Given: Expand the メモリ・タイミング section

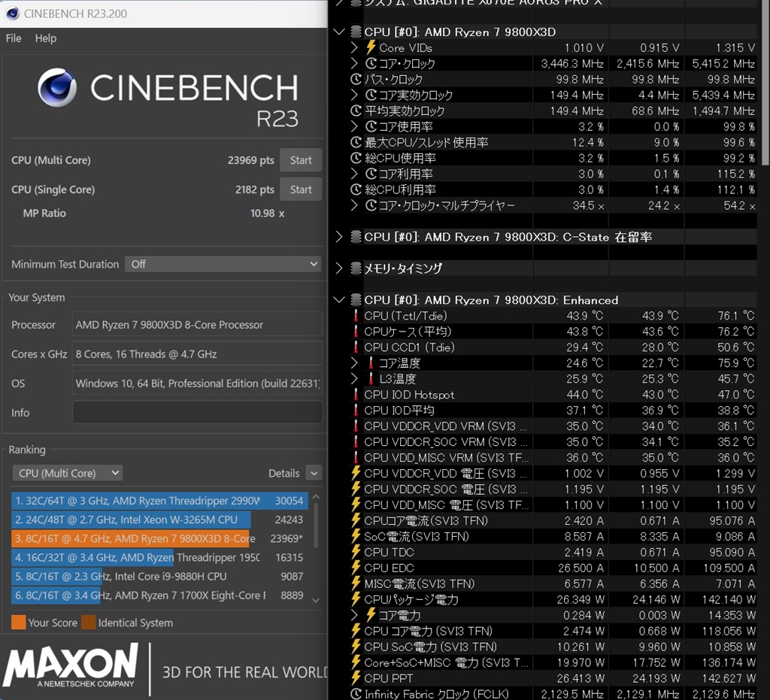Looking at the screenshot, I should tap(338, 268).
